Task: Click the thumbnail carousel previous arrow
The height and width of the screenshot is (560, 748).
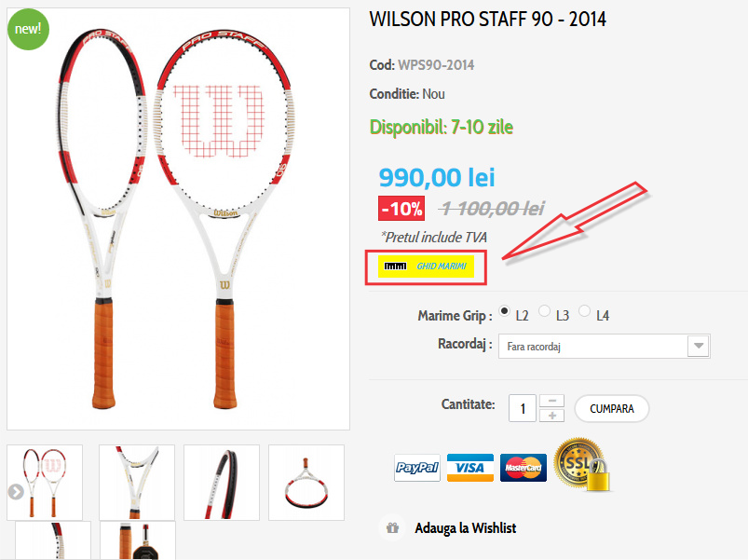Action: click(16, 492)
